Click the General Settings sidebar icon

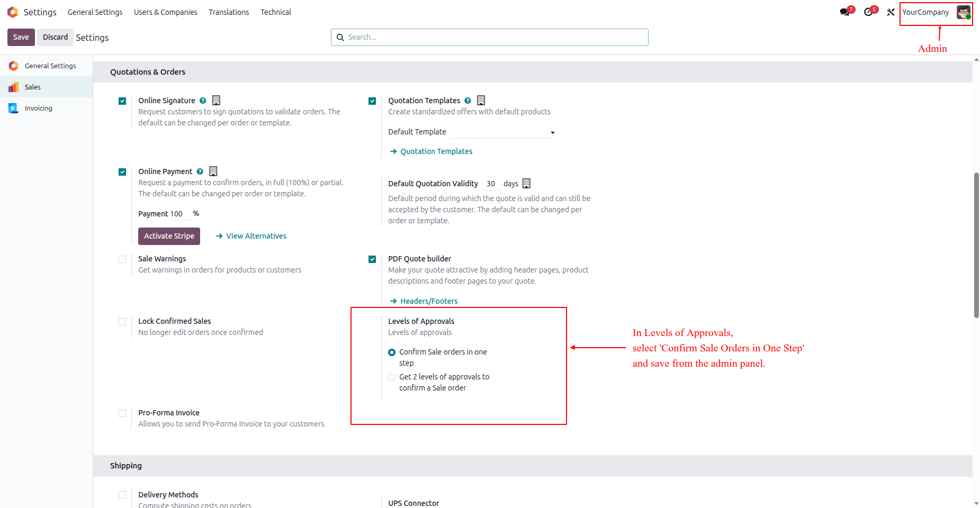(x=13, y=66)
